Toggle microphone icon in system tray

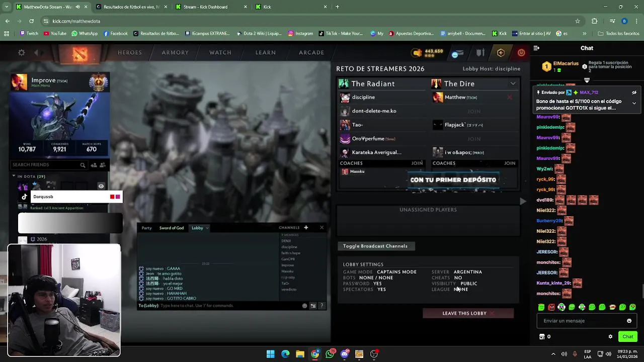(575, 354)
